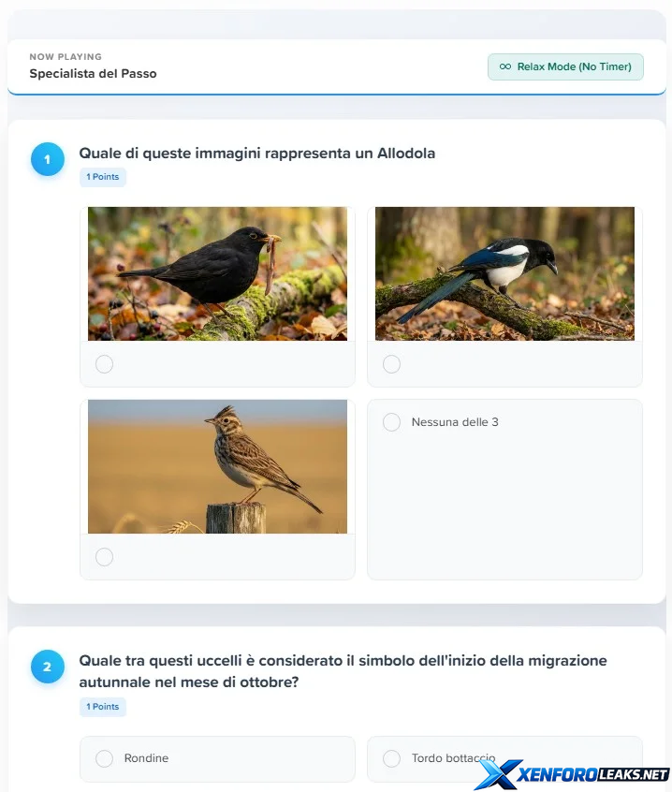The height and width of the screenshot is (792, 672).
Task: Click the question number 1 circle icon
Action: [x=48, y=159]
